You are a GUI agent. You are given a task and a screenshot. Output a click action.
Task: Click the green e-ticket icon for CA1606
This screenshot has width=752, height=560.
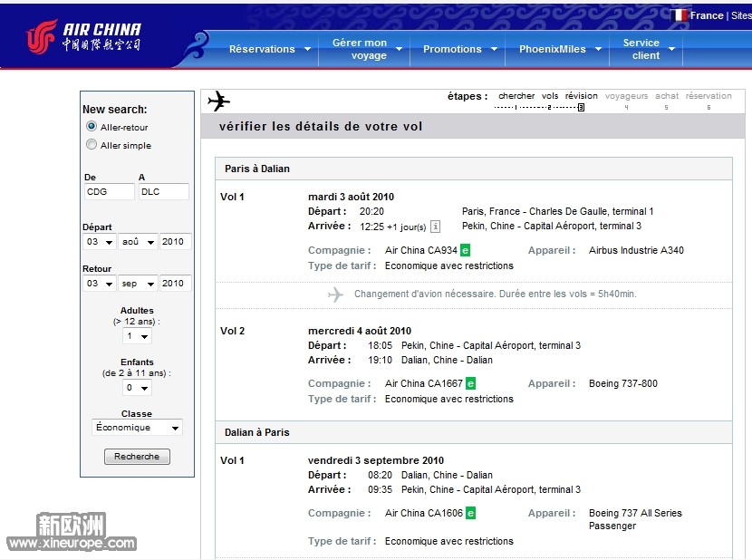click(x=471, y=513)
